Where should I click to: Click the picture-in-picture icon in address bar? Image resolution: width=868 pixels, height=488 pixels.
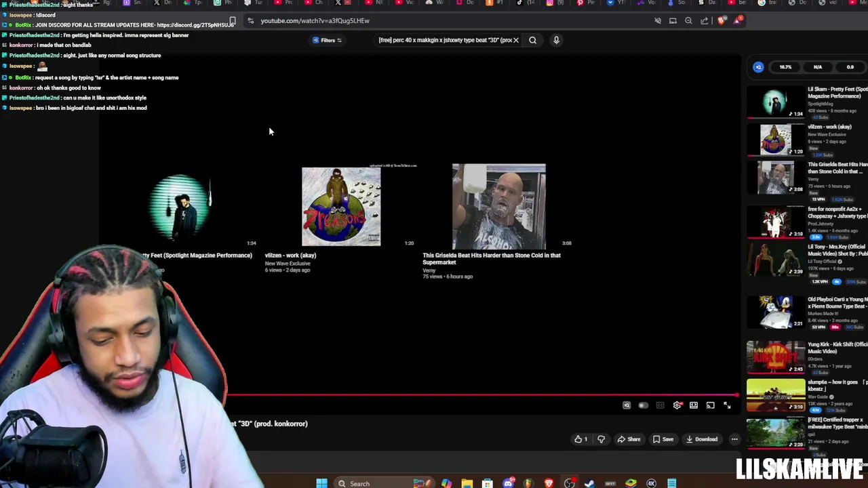(x=673, y=21)
